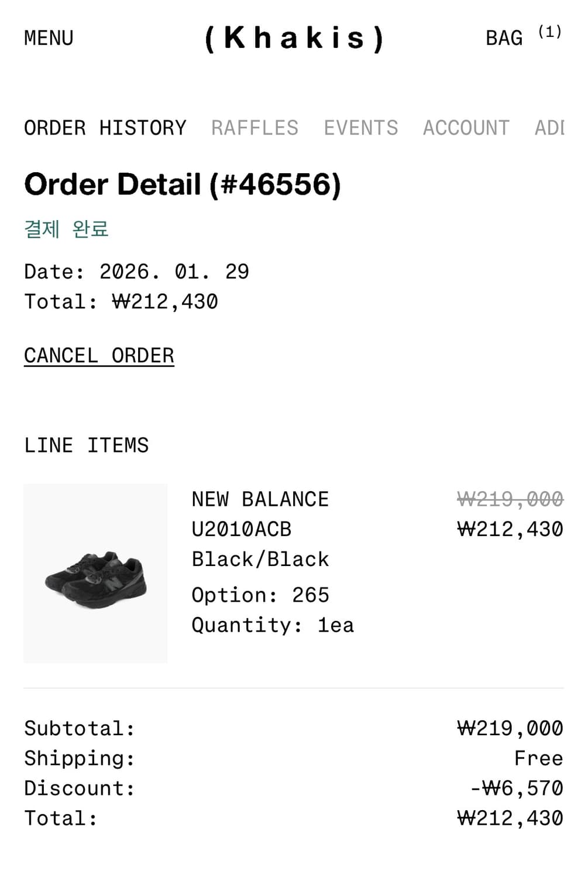Click the NEW BALANCE U2010ACB product name
This screenshot has width=588, height=878.
(x=260, y=515)
